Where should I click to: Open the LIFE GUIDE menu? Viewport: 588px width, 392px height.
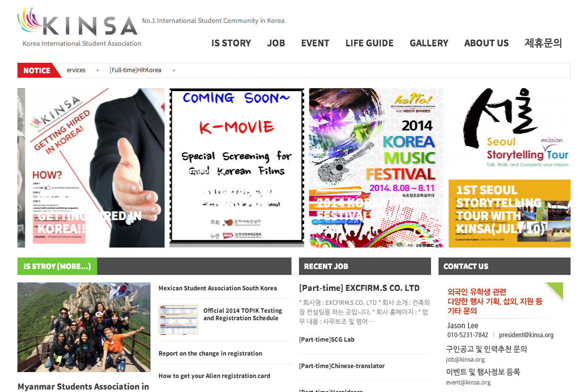tap(369, 43)
